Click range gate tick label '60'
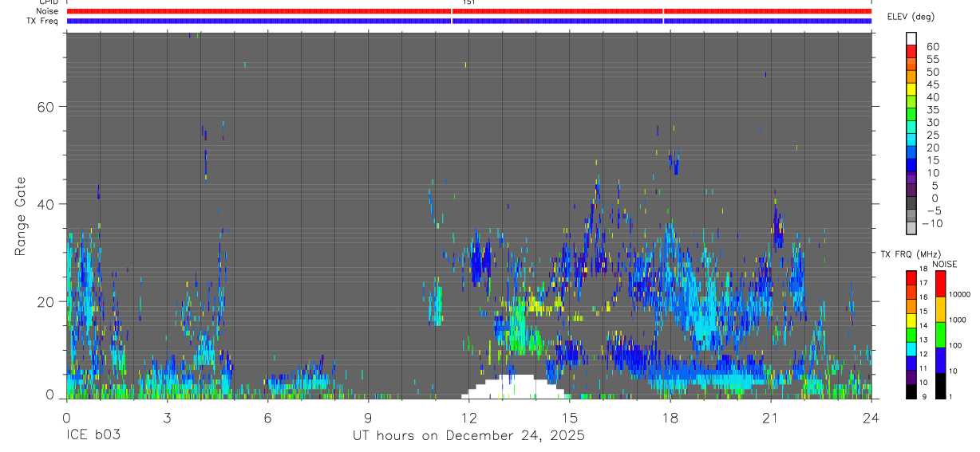 pos(45,107)
